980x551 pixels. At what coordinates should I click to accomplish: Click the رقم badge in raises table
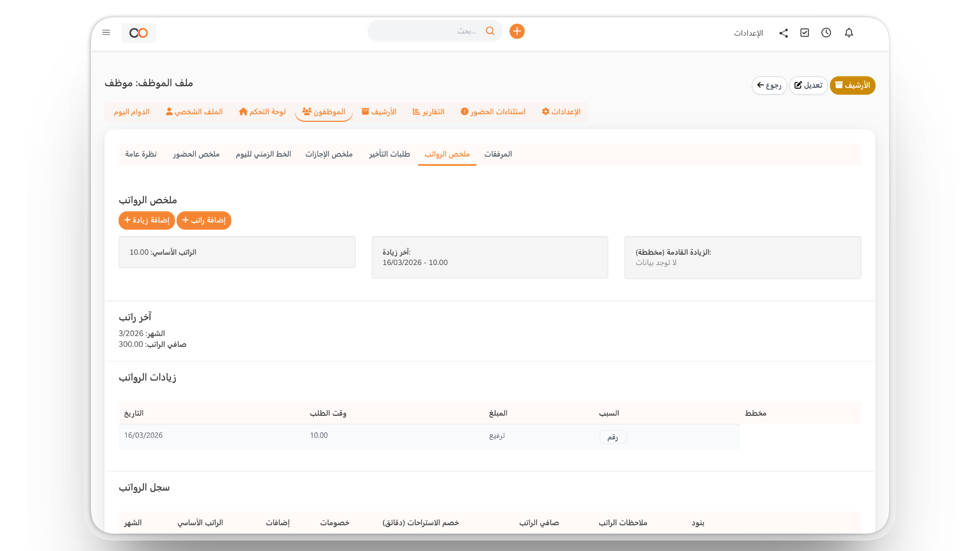pyautogui.click(x=612, y=437)
